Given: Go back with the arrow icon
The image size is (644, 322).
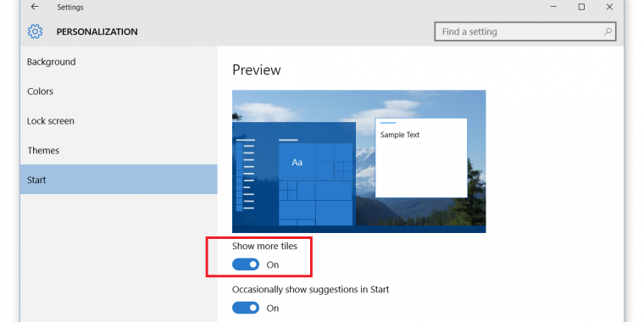Looking at the screenshot, I should (35, 7).
